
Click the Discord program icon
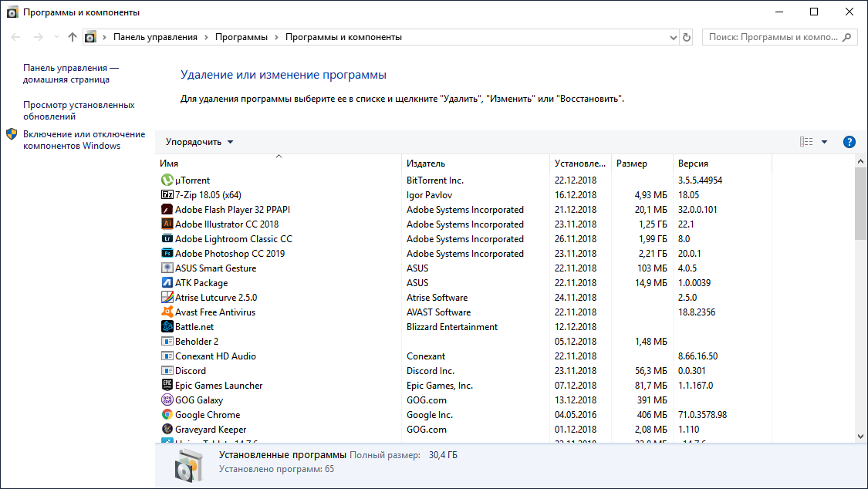[x=167, y=371]
